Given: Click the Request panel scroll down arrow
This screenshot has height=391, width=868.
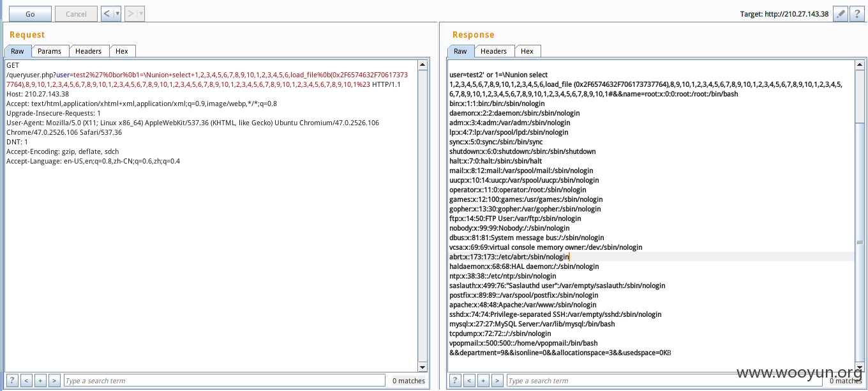Looking at the screenshot, I should (422, 367).
